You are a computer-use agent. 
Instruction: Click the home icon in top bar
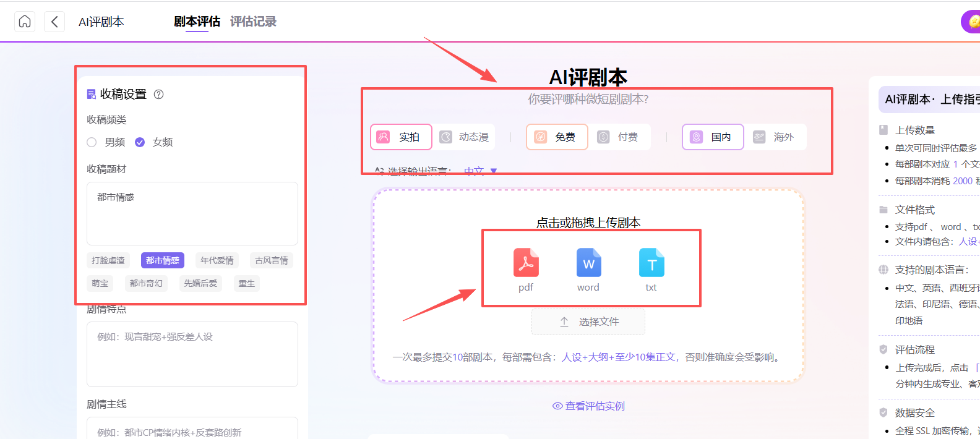(x=25, y=22)
